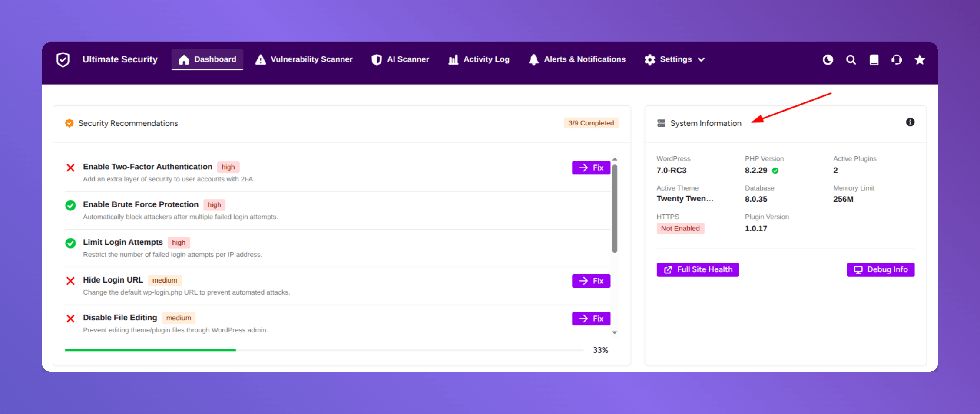
Task: Open the Dashboard tab
Action: tap(207, 59)
